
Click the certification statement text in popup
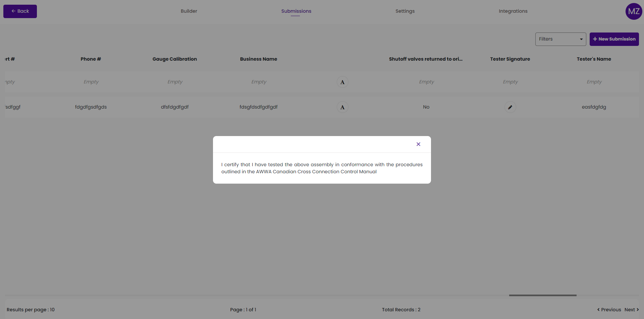[x=322, y=168]
